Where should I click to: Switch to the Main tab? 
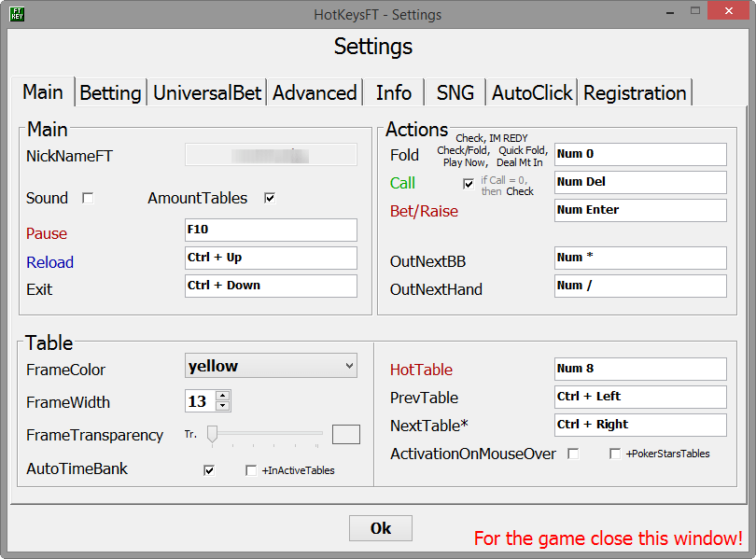pos(43,91)
